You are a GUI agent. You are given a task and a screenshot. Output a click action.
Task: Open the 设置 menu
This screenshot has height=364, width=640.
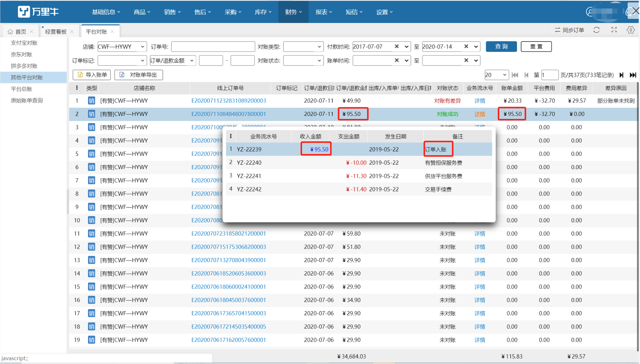[384, 12]
